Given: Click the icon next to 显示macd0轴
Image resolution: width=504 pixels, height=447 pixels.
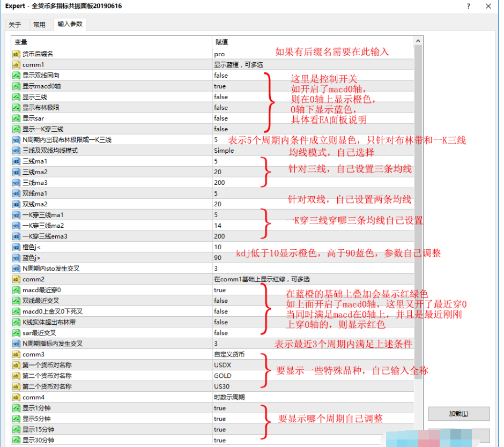Looking at the screenshot, I should pos(16,86).
